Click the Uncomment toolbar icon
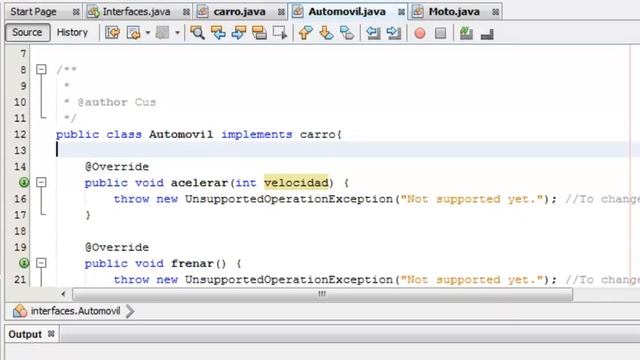This screenshot has height=360, width=640. click(x=487, y=33)
